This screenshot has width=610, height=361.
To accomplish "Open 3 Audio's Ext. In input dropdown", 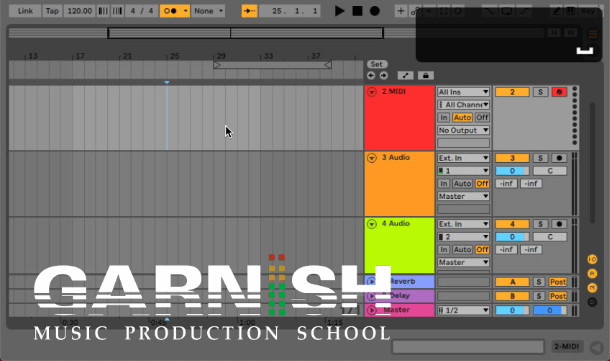I will coord(463,158).
